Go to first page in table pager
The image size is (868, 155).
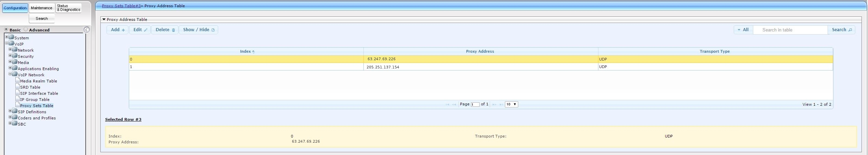tap(447, 104)
